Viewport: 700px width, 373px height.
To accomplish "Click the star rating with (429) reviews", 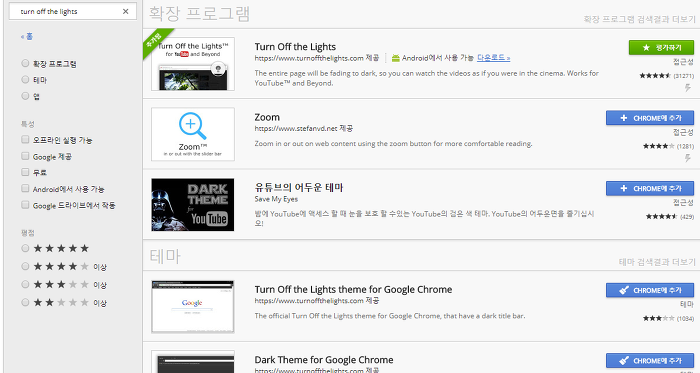I will (662, 216).
